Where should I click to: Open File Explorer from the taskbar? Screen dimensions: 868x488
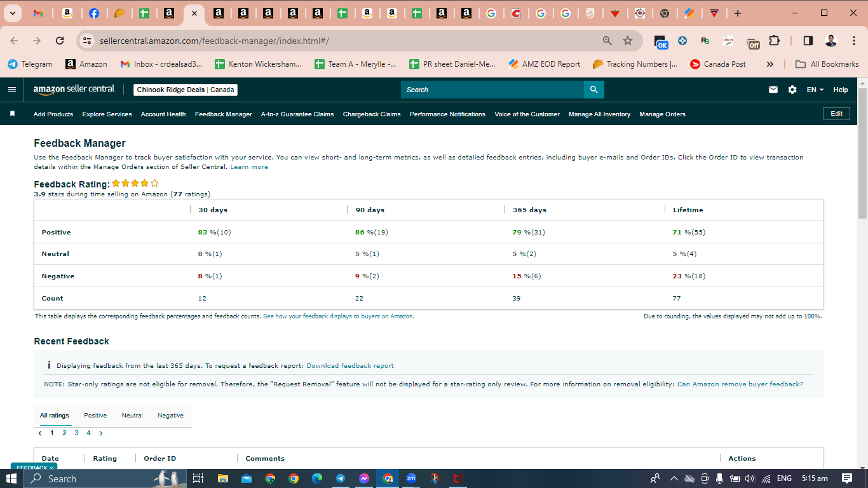222,478
